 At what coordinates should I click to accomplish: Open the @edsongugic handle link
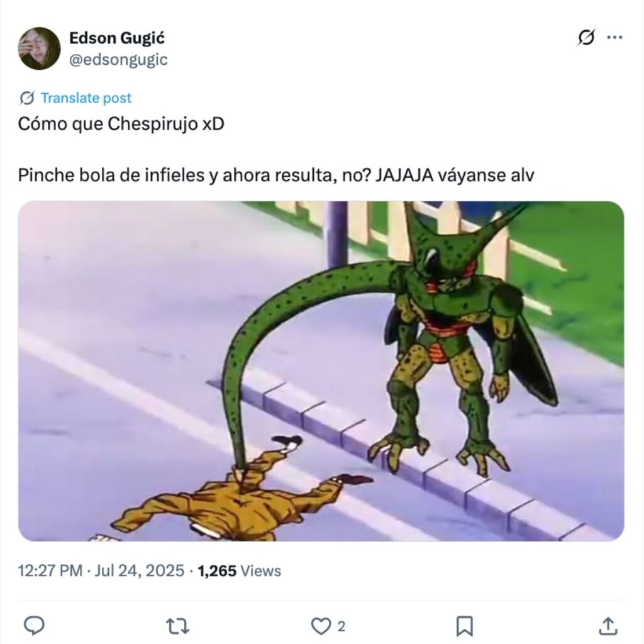pos(118,60)
